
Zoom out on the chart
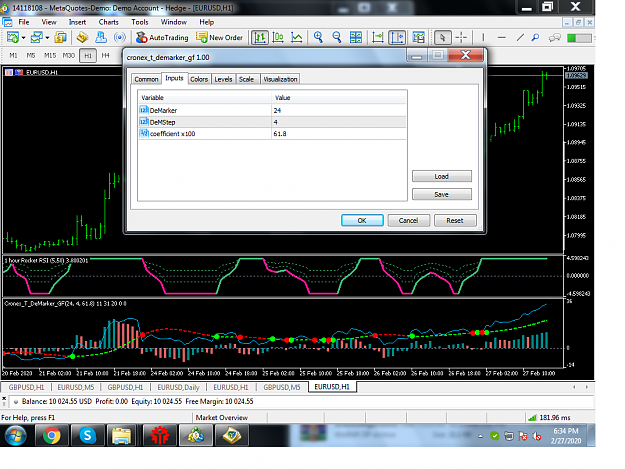click(x=337, y=37)
